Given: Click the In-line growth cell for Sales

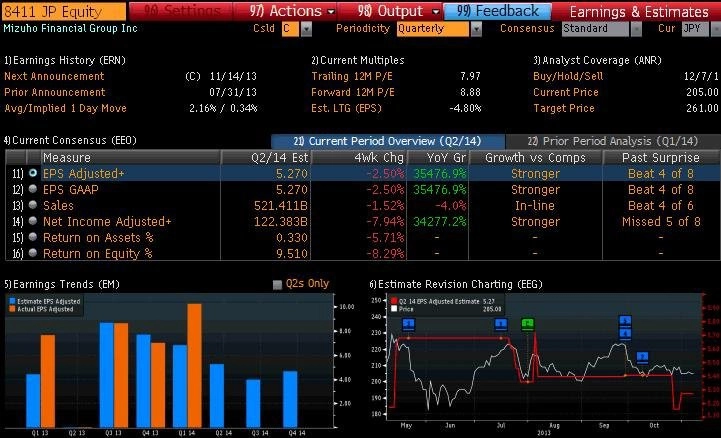Looking at the screenshot, I should pyautogui.click(x=535, y=205).
